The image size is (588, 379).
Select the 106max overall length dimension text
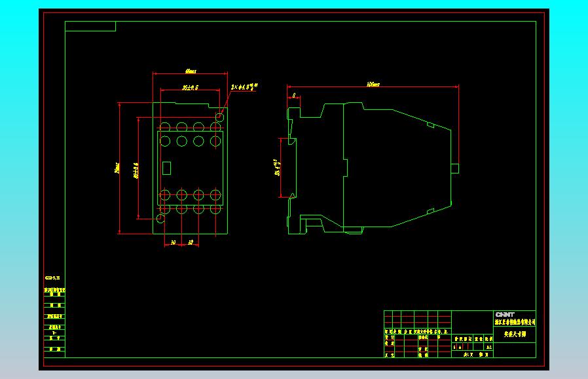[x=373, y=84]
